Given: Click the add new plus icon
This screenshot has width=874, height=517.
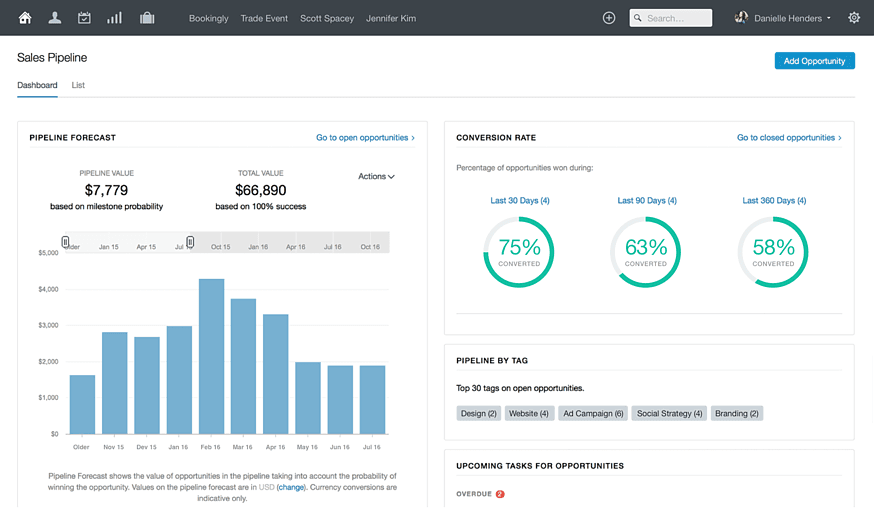Looking at the screenshot, I should pyautogui.click(x=609, y=18).
